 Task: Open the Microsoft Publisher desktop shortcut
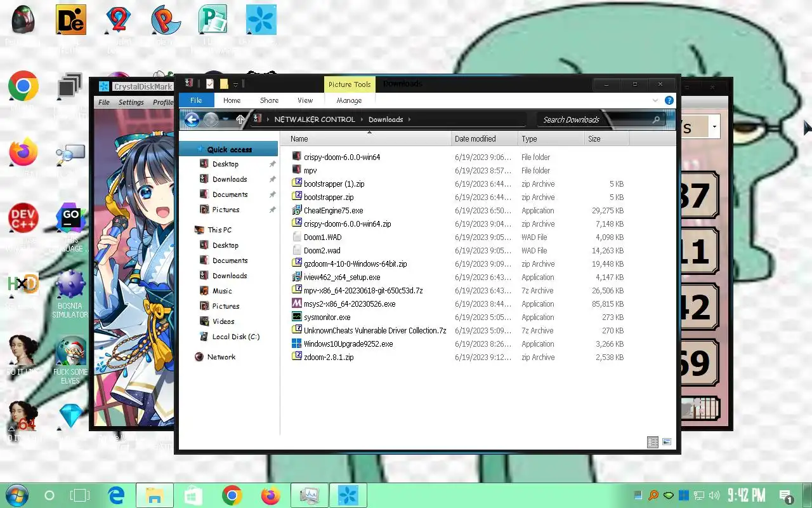coord(213,20)
